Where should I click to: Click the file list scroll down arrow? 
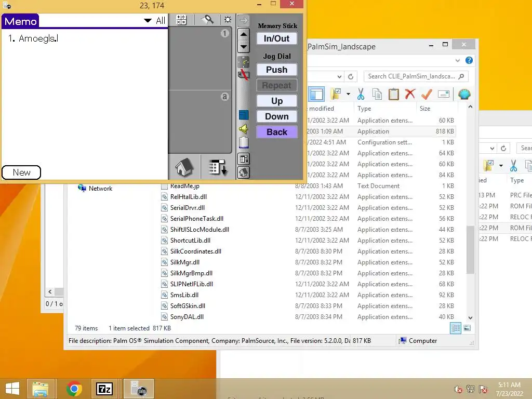(x=470, y=318)
